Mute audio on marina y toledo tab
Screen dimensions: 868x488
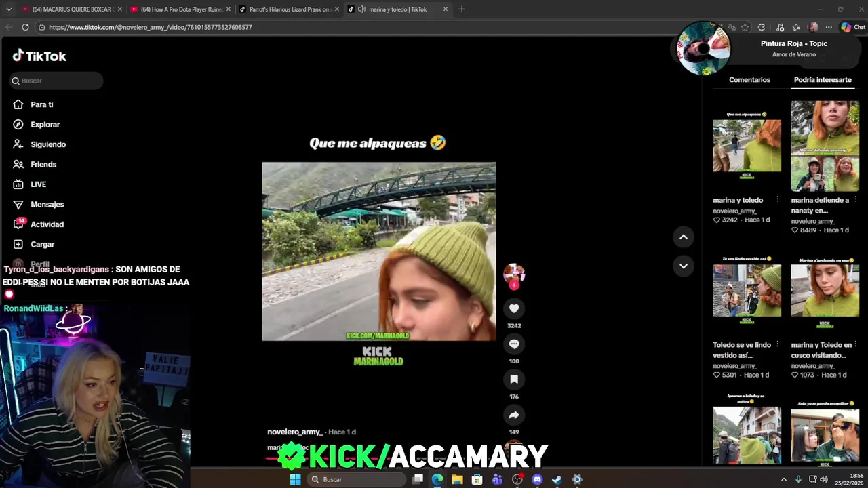(x=361, y=9)
